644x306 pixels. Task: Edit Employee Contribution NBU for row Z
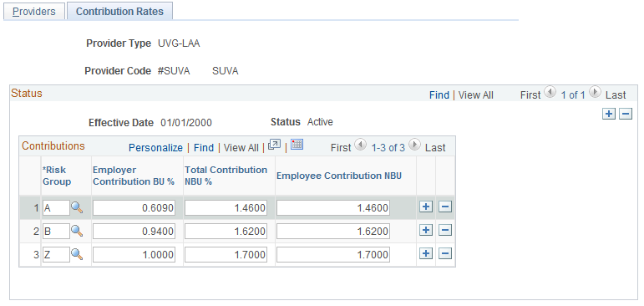[x=333, y=255]
